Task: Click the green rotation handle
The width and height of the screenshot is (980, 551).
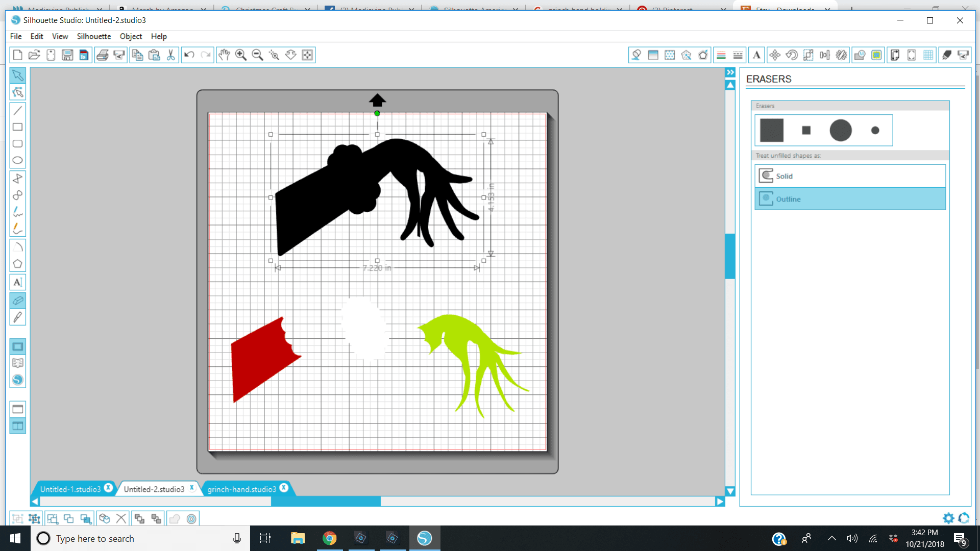Action: click(x=377, y=113)
